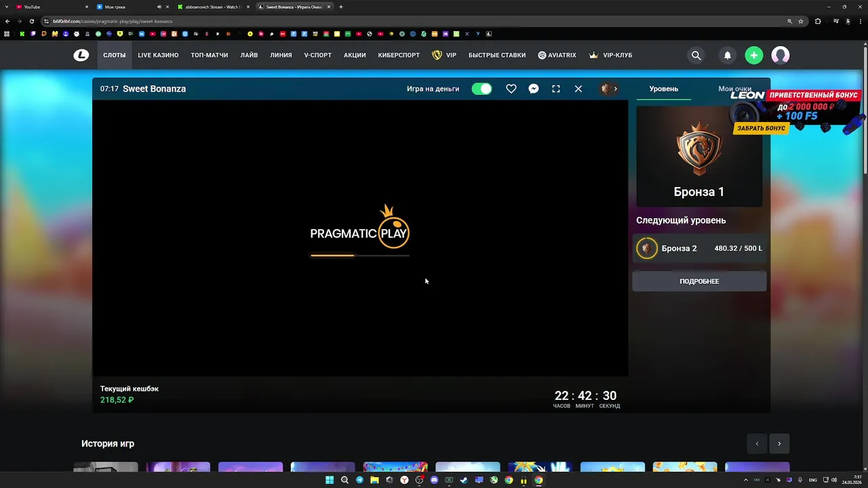This screenshot has height=488, width=868.
Task: Open Windows taskbar search
Action: (x=344, y=480)
